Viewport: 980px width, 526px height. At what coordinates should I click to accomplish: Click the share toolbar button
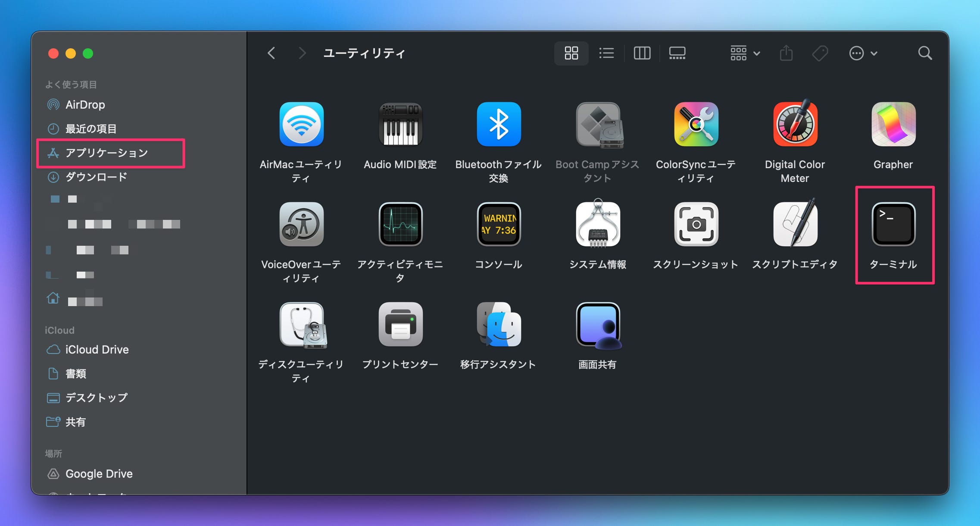tap(786, 53)
